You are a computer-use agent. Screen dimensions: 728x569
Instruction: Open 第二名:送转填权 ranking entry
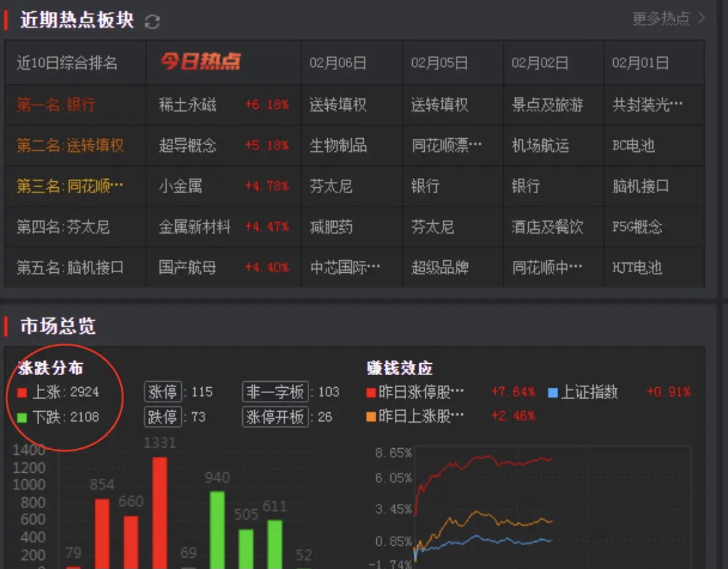click(x=70, y=145)
